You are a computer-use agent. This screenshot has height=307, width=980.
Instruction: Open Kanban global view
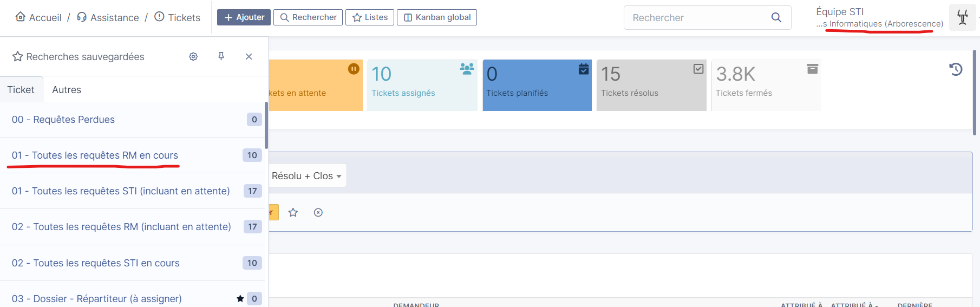pos(437,17)
